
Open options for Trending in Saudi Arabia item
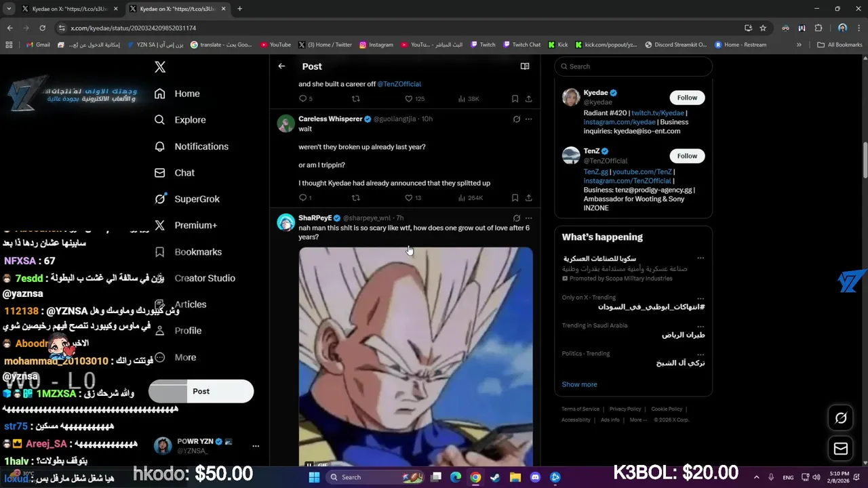pyautogui.click(x=701, y=326)
